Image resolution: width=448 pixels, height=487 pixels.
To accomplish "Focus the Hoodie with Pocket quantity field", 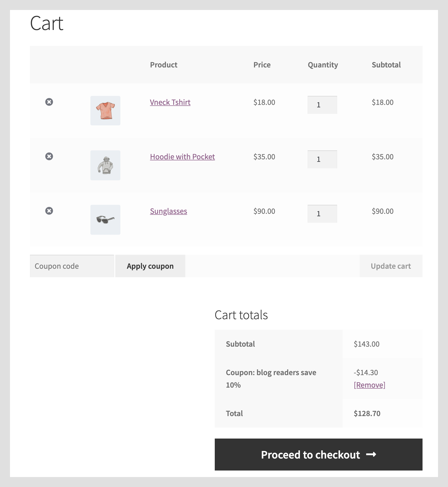I will pyautogui.click(x=322, y=159).
